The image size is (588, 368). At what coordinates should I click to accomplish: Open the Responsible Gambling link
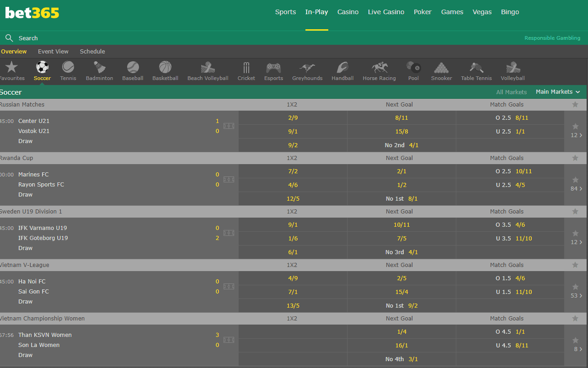552,38
